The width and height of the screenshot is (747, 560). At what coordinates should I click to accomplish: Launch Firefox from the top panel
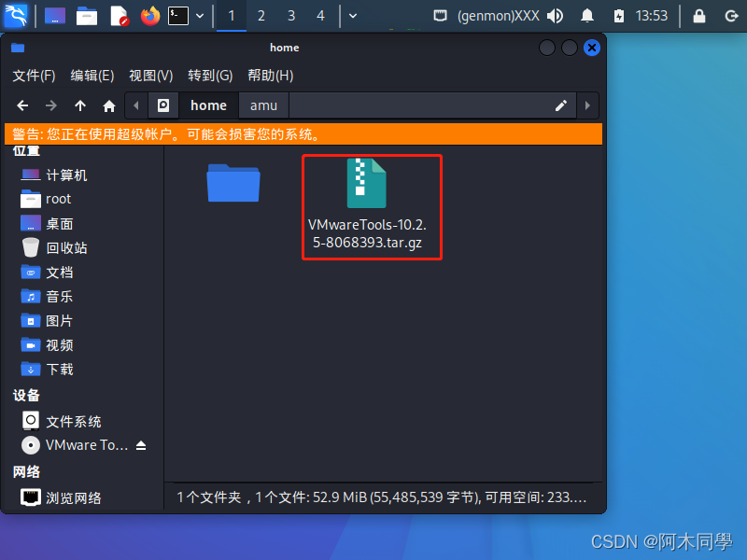pyautogui.click(x=150, y=16)
